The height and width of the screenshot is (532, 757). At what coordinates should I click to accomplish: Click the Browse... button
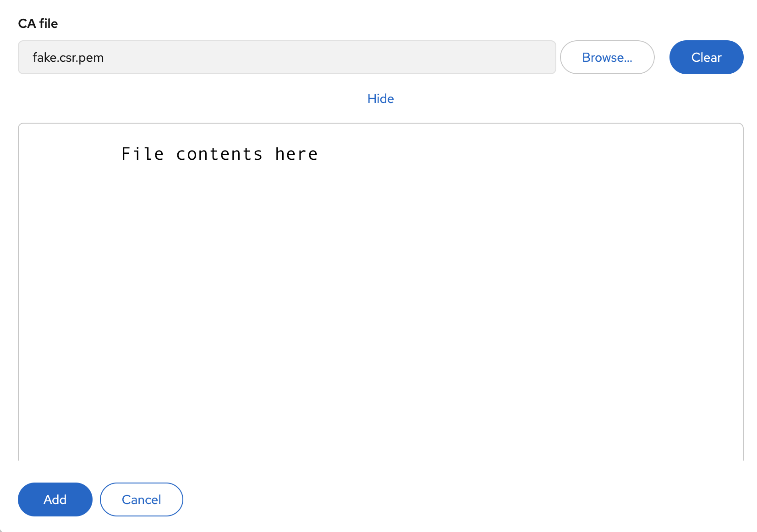coord(607,57)
